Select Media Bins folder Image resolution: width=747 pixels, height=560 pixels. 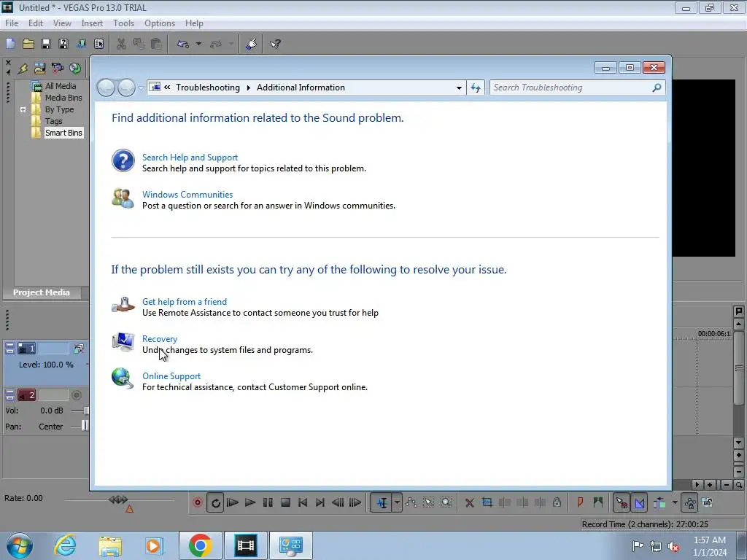63,98
